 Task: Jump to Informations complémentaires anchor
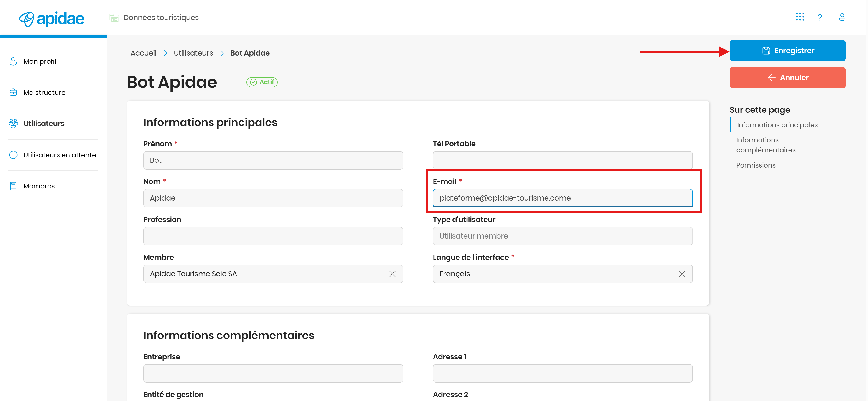point(766,145)
